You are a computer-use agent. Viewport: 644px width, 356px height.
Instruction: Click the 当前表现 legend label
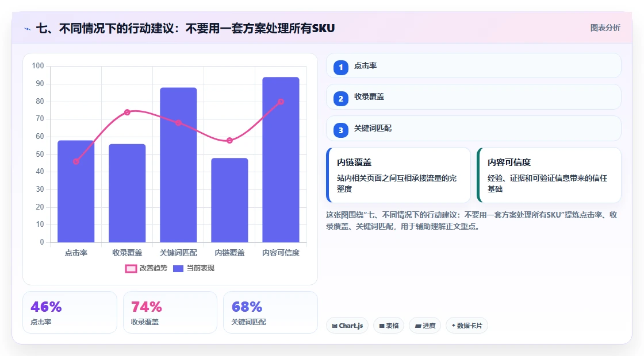[x=201, y=268]
